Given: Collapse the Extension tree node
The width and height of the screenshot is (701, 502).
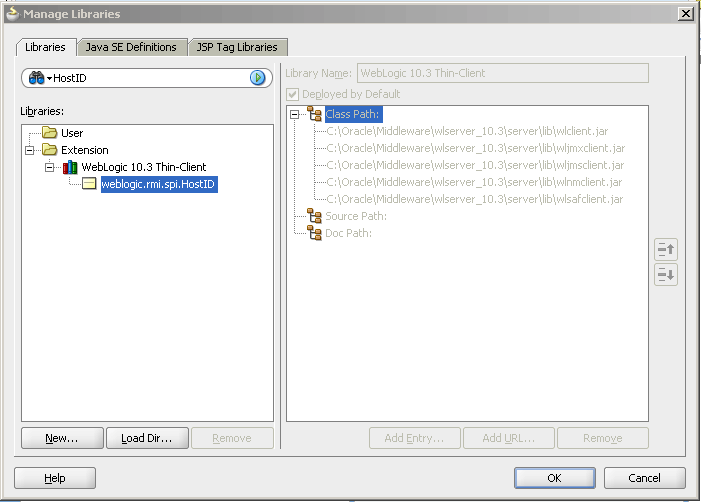Looking at the screenshot, I should (x=30, y=150).
